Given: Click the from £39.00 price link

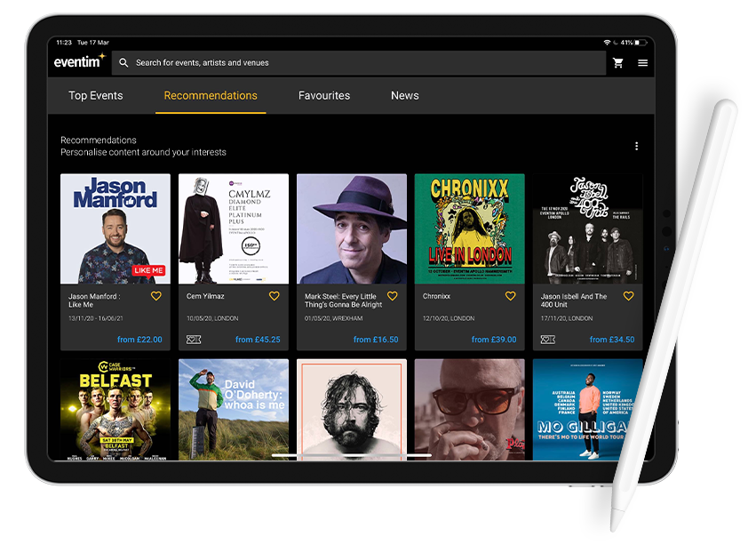Looking at the screenshot, I should coord(494,340).
